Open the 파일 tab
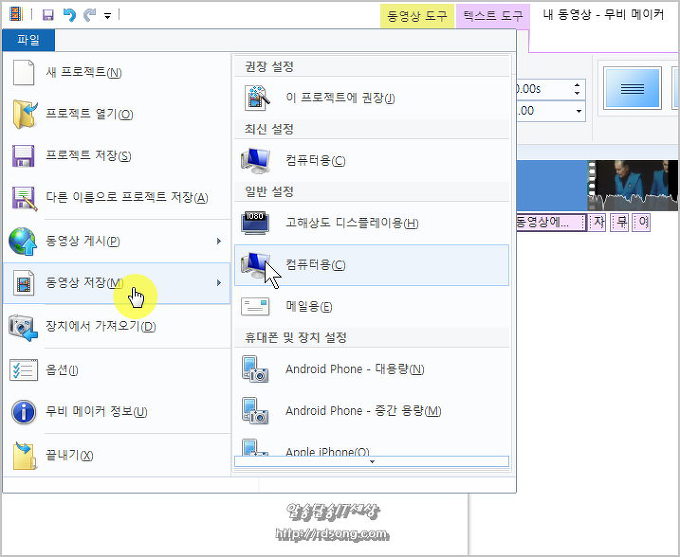Image resolution: width=680 pixels, height=557 pixels. point(29,40)
